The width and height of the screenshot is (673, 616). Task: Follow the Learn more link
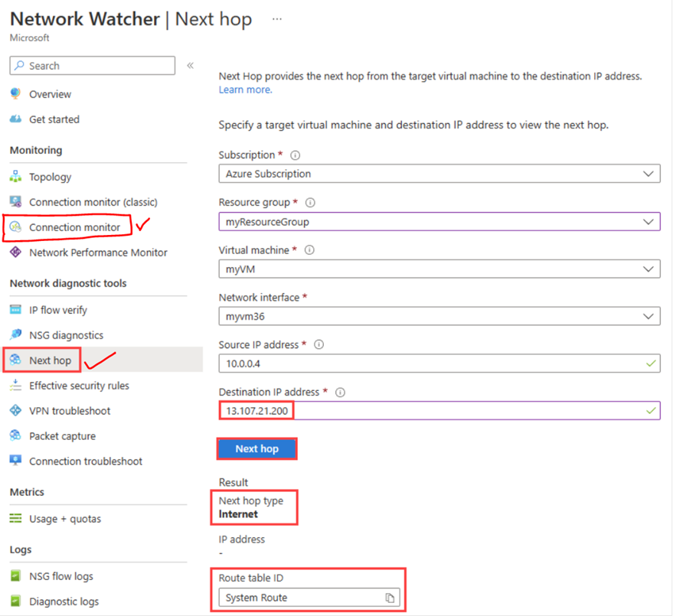tap(246, 90)
